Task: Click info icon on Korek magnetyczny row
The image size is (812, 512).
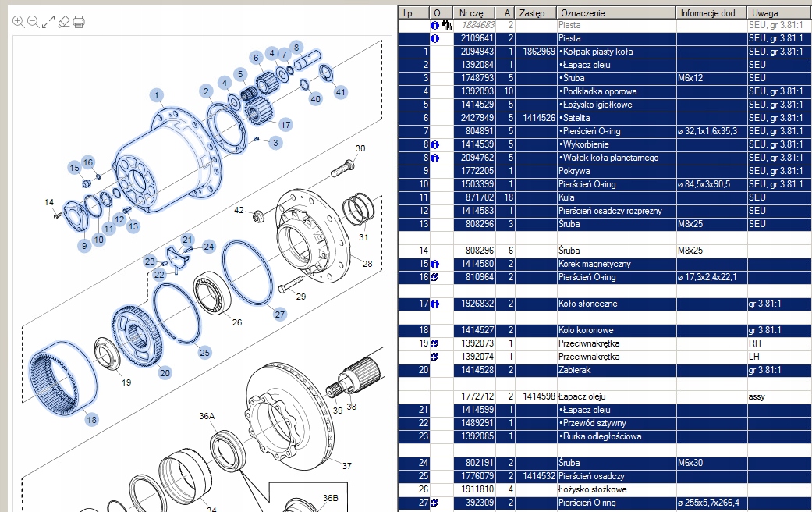Action: pyautogui.click(x=435, y=264)
